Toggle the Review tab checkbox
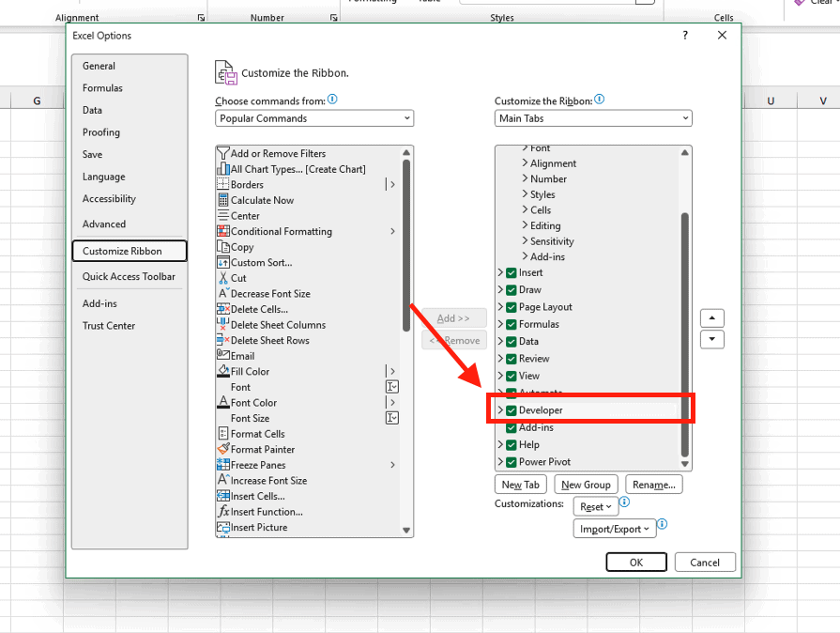 [512, 359]
